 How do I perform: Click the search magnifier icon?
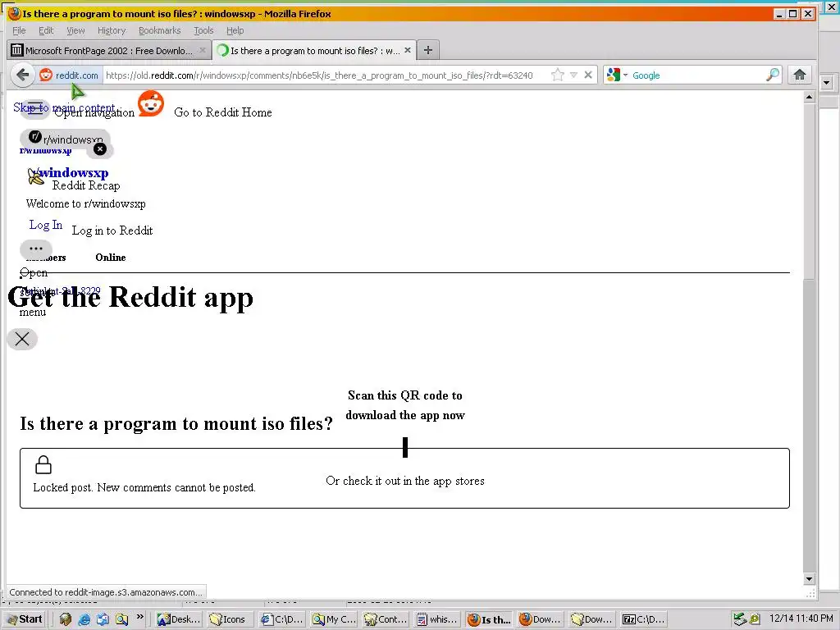point(773,75)
